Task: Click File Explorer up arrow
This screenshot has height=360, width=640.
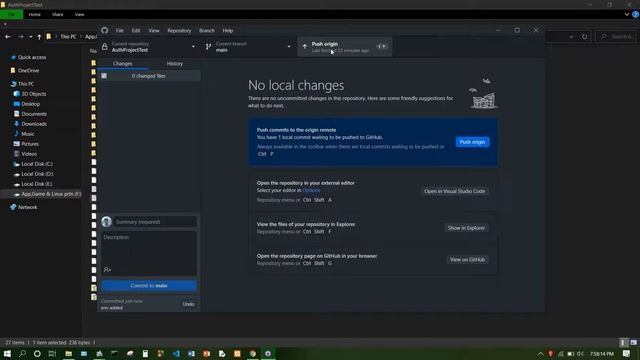Action: tap(39, 37)
